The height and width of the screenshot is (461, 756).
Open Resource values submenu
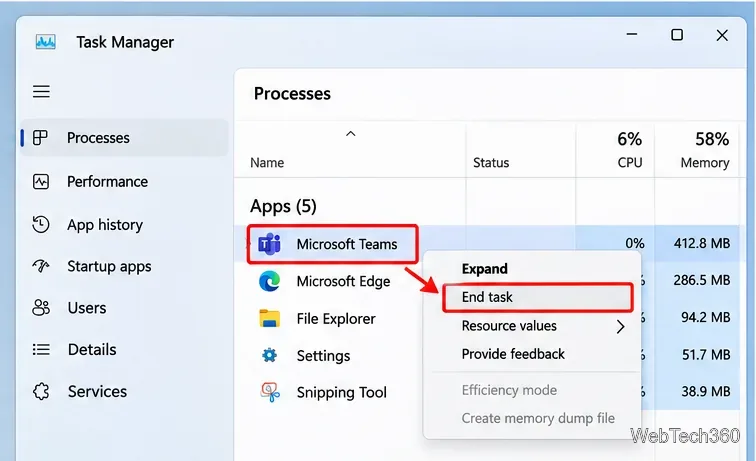pyautogui.click(x=509, y=326)
